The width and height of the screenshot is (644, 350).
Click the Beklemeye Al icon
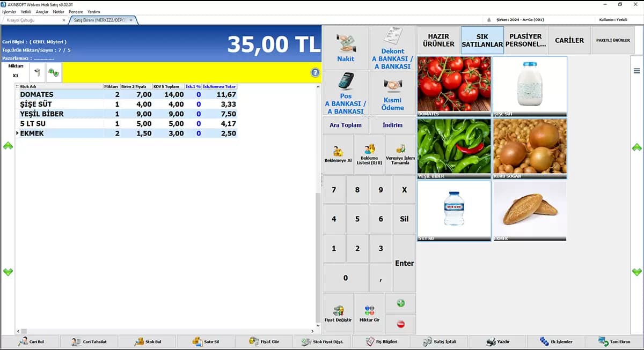pyautogui.click(x=338, y=154)
